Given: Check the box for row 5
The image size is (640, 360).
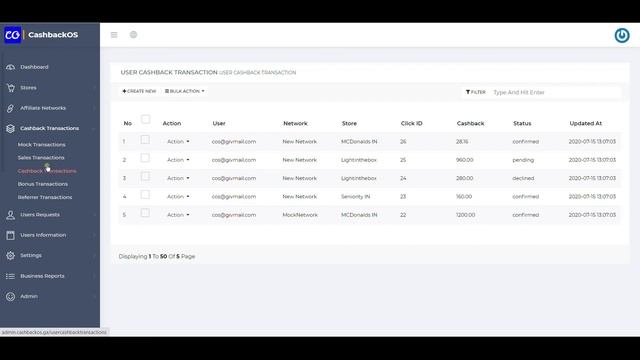Looking at the screenshot, I should 145,213.
